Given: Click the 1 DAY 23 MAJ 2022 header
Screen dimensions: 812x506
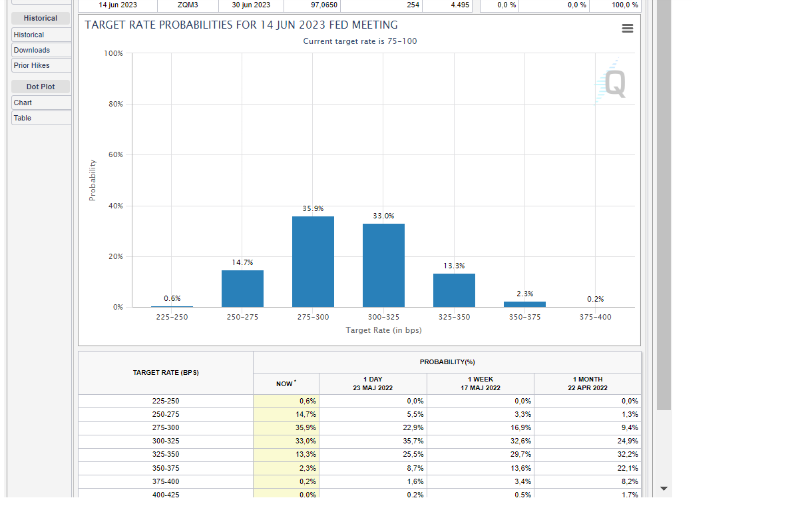Looking at the screenshot, I should (x=373, y=383).
